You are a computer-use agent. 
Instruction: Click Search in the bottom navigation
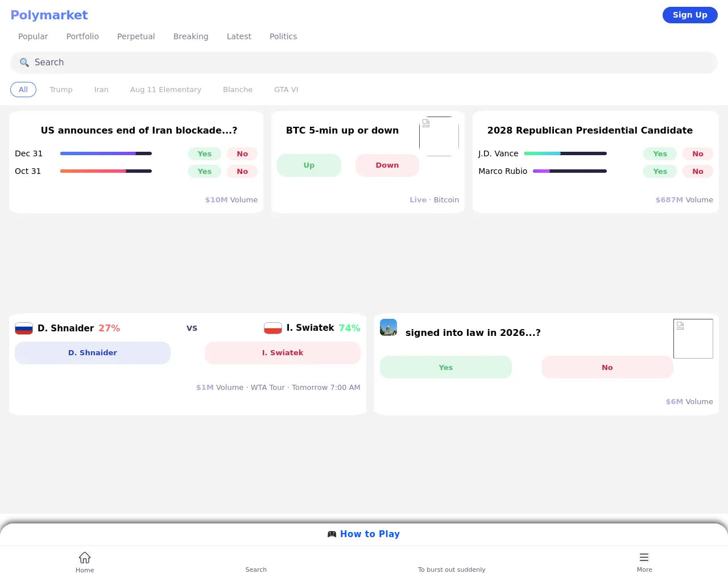point(256,569)
